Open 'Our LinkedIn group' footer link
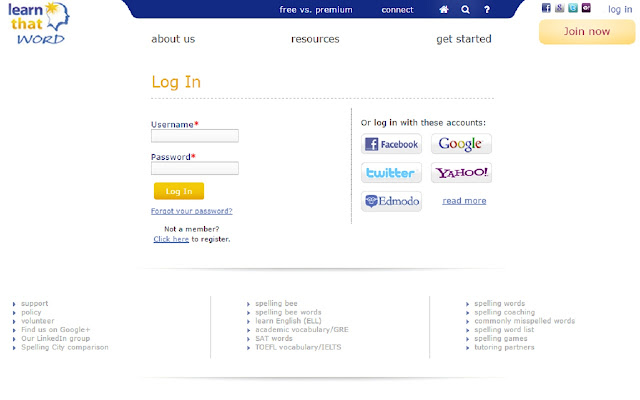The image size is (640, 400). click(x=55, y=339)
